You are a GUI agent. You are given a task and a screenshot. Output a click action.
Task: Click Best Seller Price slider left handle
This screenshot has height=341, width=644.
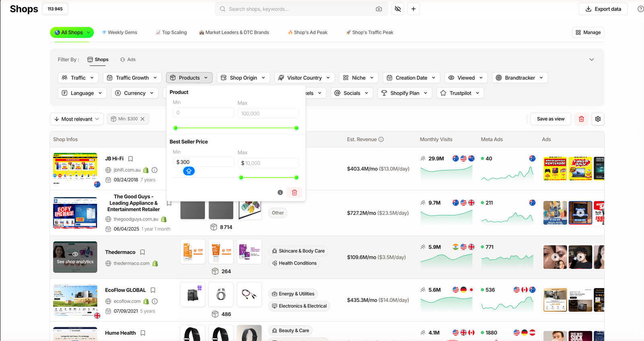241,178
